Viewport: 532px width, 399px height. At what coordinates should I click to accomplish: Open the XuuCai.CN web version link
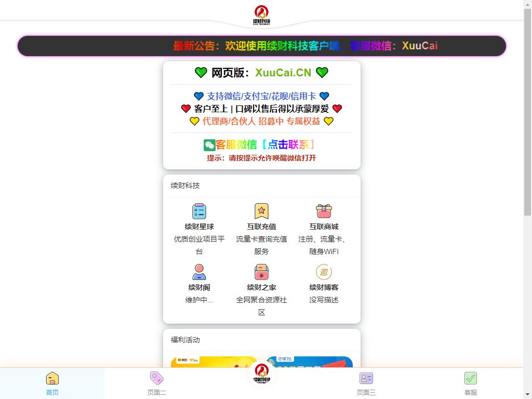click(x=283, y=73)
